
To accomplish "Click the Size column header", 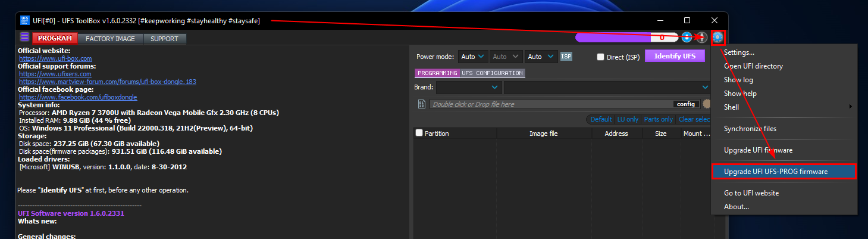I will tap(661, 134).
